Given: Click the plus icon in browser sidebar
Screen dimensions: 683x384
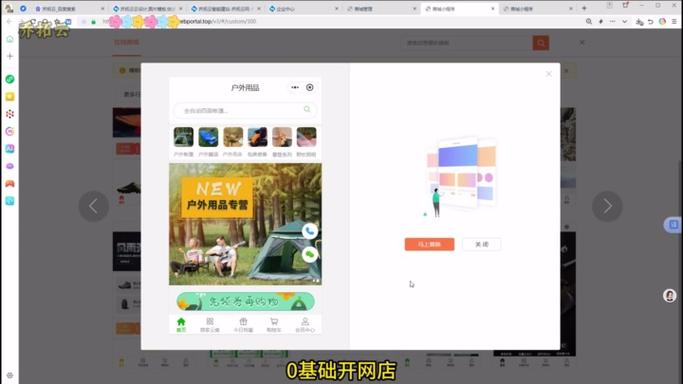Looking at the screenshot, I should [x=10, y=56].
